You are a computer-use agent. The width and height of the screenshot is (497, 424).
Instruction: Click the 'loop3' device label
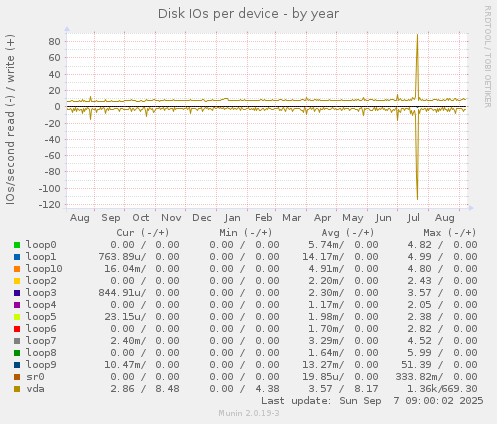(41, 293)
